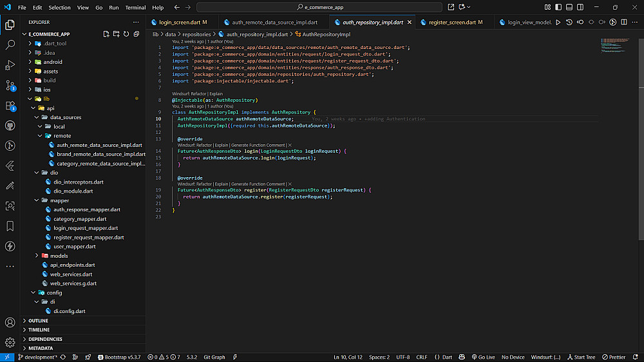Click the Windsurf Explain code lens above class
Screen dimensions: 644x362
pos(216,94)
